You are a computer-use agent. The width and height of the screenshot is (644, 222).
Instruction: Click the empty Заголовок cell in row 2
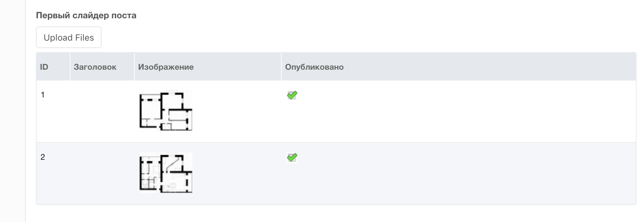pos(102,173)
